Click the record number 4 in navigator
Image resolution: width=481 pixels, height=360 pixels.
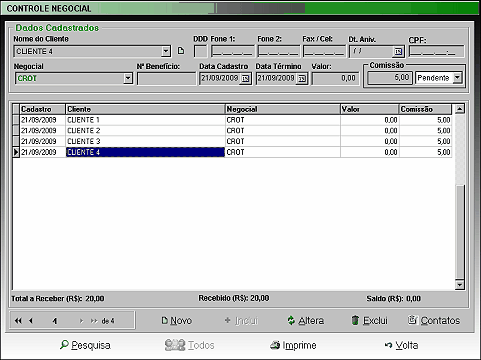click(x=55, y=321)
